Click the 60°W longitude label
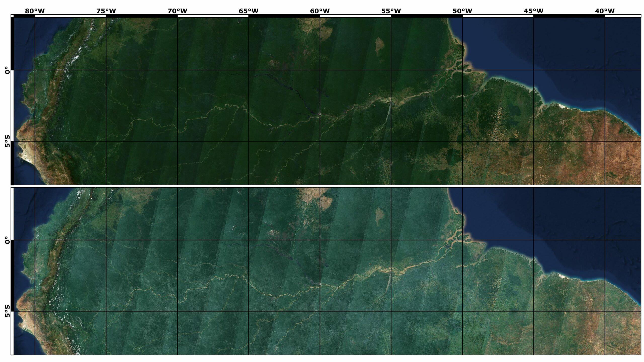The height and width of the screenshot is (362, 644). click(320, 11)
